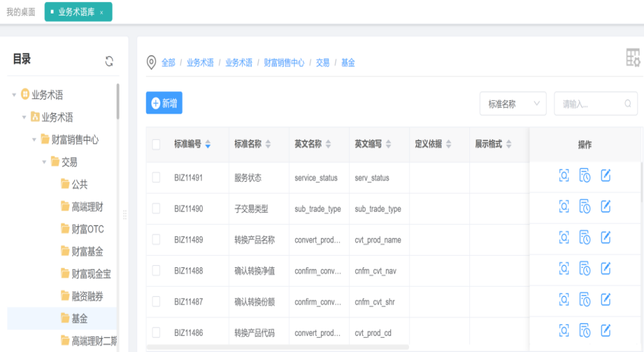Open the 标准名称 search field dropdown

(512, 103)
